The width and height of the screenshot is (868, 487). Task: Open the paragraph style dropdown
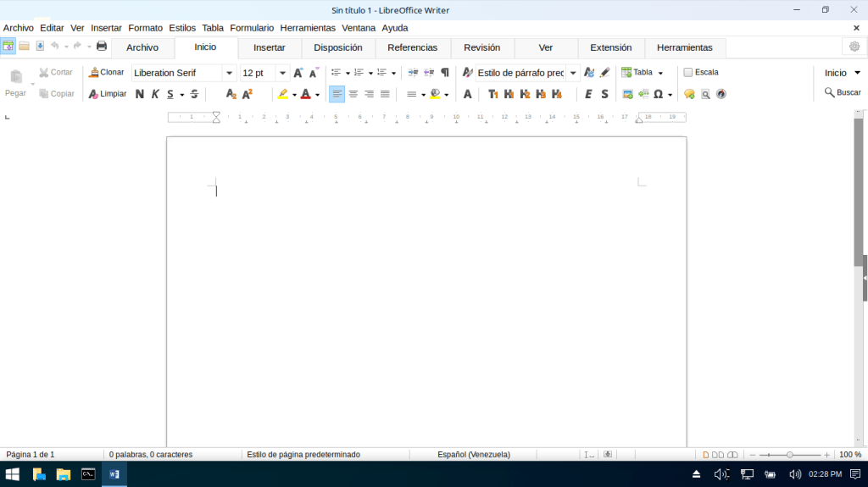(573, 73)
